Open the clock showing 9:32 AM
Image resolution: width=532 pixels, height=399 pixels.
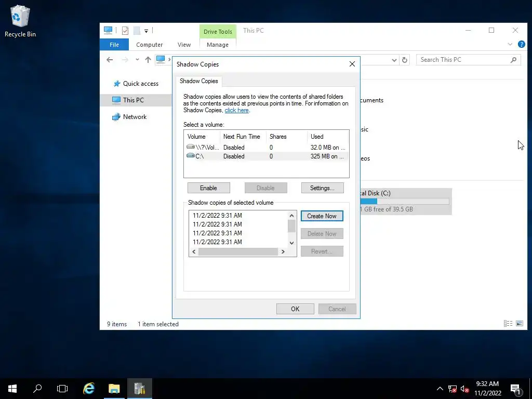click(x=487, y=389)
